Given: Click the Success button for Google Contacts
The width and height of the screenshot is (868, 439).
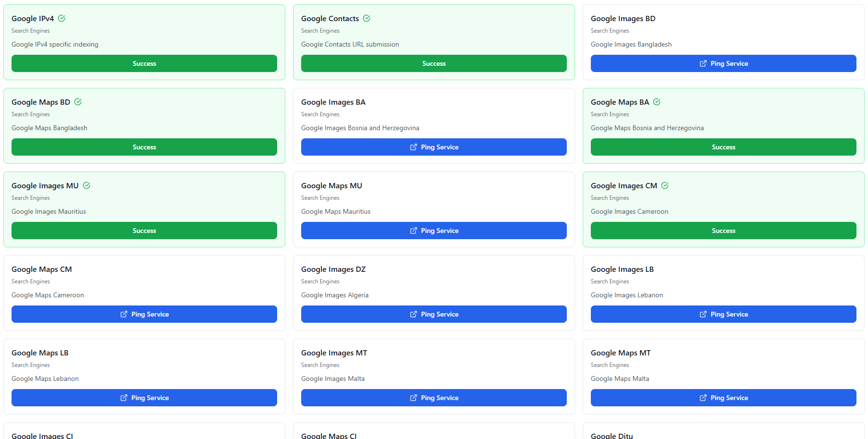Looking at the screenshot, I should coord(433,63).
